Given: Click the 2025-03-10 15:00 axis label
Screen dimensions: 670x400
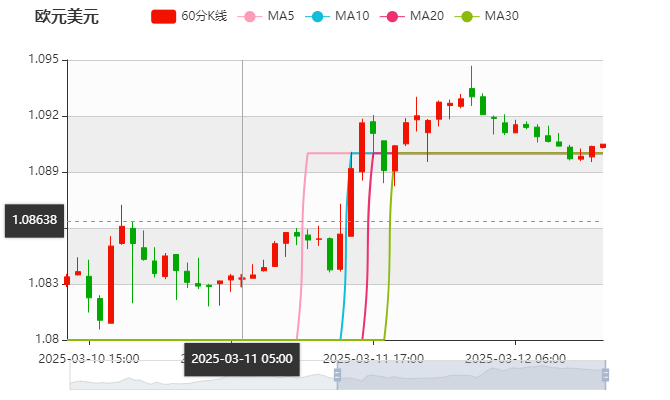Looking at the screenshot, I should pos(89,359).
